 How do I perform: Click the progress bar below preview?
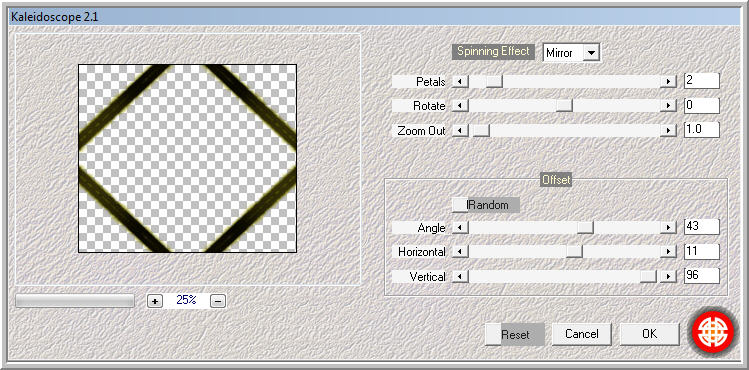pyautogui.click(x=75, y=301)
